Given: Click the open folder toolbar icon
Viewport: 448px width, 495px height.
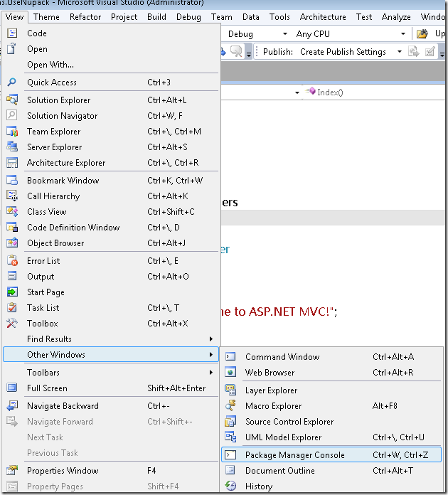Looking at the screenshot, I should pyautogui.click(x=422, y=33).
